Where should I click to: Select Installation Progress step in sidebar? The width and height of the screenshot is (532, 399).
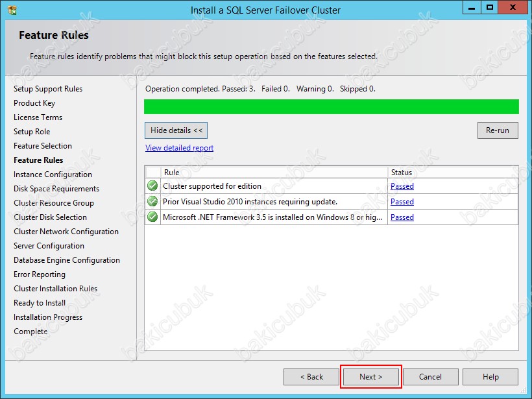(48, 317)
